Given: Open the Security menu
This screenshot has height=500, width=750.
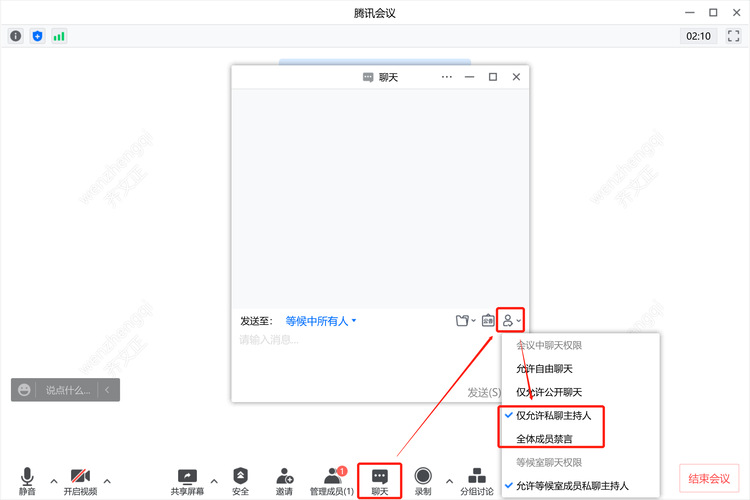Looking at the screenshot, I should click(x=240, y=481).
